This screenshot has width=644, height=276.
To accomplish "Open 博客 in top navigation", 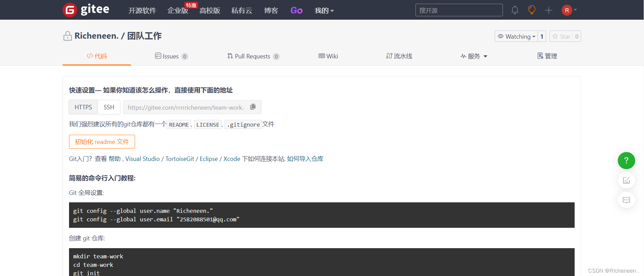I will click(x=271, y=11).
